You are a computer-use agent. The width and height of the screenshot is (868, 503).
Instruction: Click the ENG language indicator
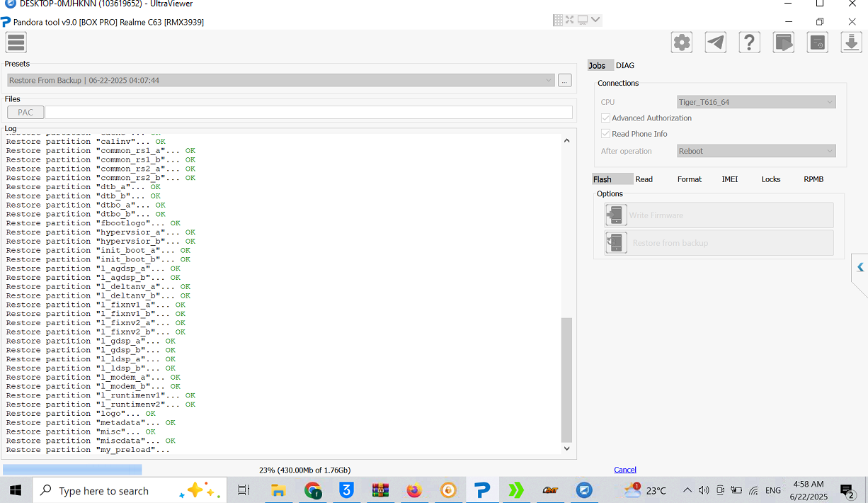[x=773, y=490]
